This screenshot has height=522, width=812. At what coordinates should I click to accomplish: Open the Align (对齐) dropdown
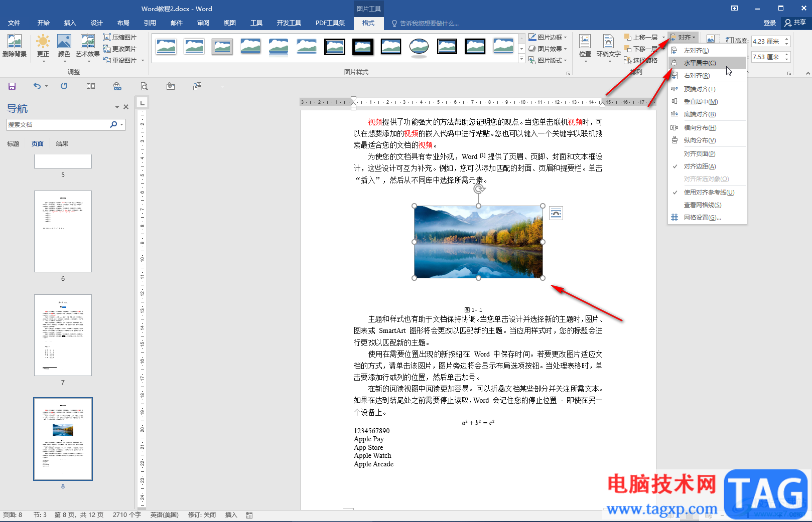click(684, 38)
